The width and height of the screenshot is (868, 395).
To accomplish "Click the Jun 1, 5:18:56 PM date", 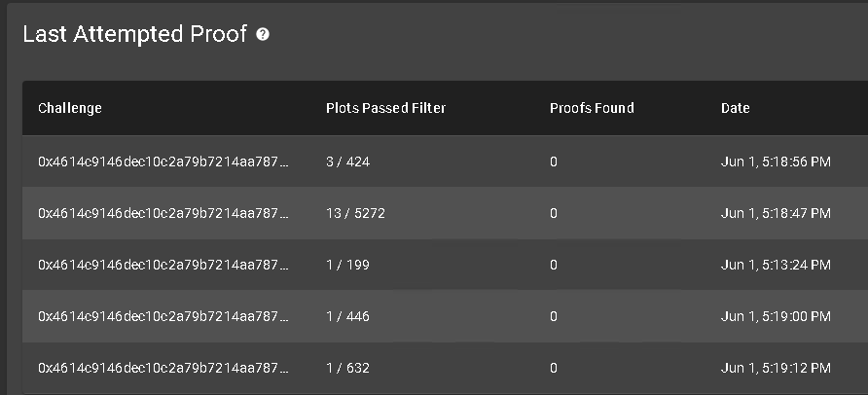I will [x=776, y=162].
